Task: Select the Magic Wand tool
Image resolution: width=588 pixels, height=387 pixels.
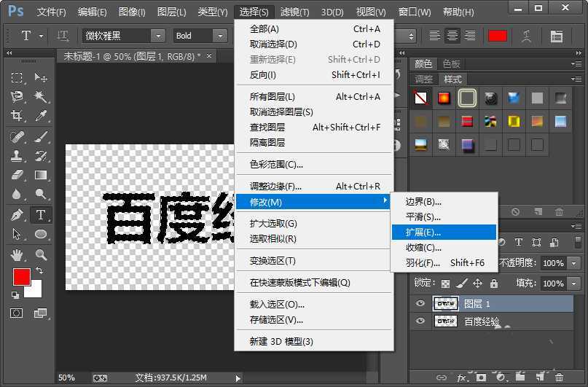Action: click(41, 97)
